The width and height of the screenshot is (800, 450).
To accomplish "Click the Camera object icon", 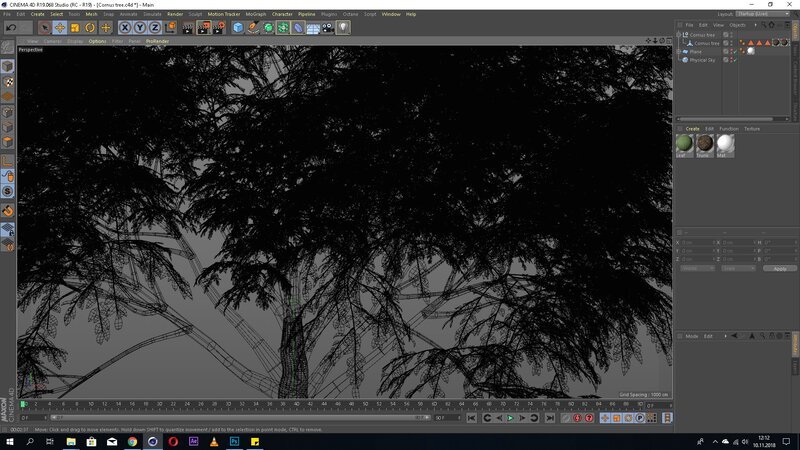I will click(x=328, y=28).
